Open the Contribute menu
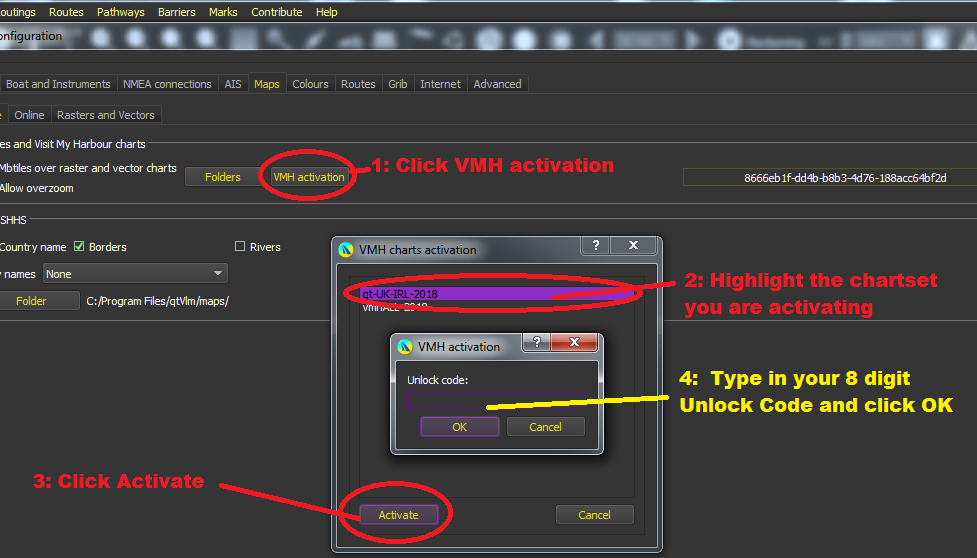This screenshot has height=558, width=977. [277, 12]
